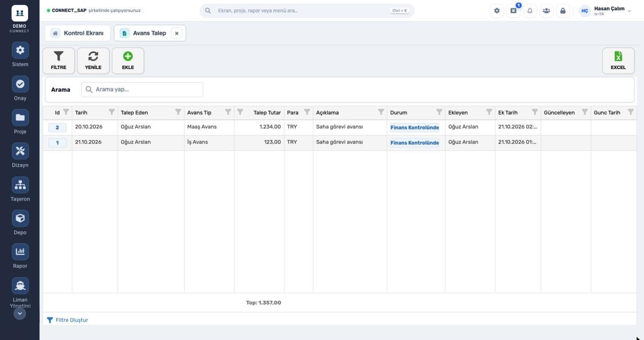Open the Id column filter

tap(66, 112)
